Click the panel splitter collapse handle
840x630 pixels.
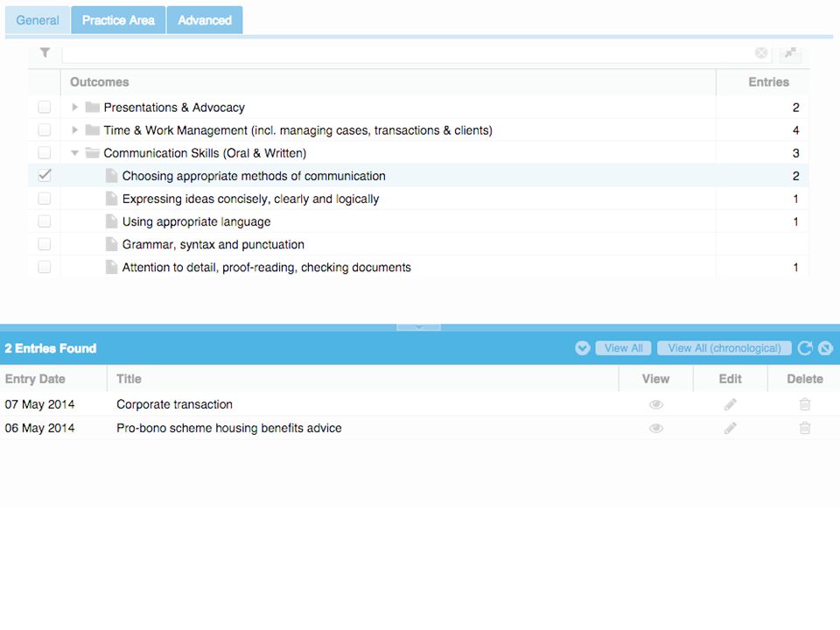(418, 326)
